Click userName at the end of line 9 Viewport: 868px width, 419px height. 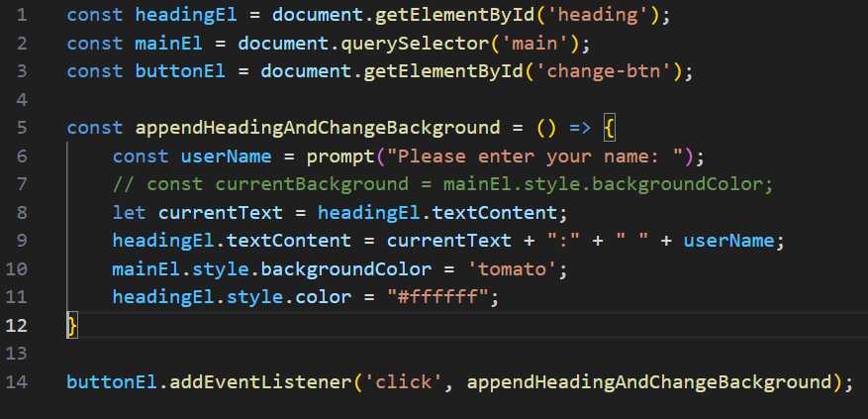(x=729, y=241)
